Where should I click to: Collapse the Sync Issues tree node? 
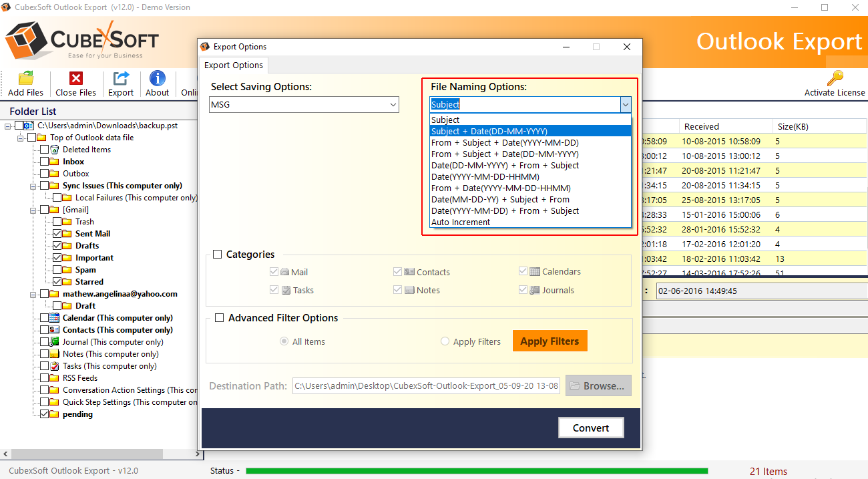(33, 186)
